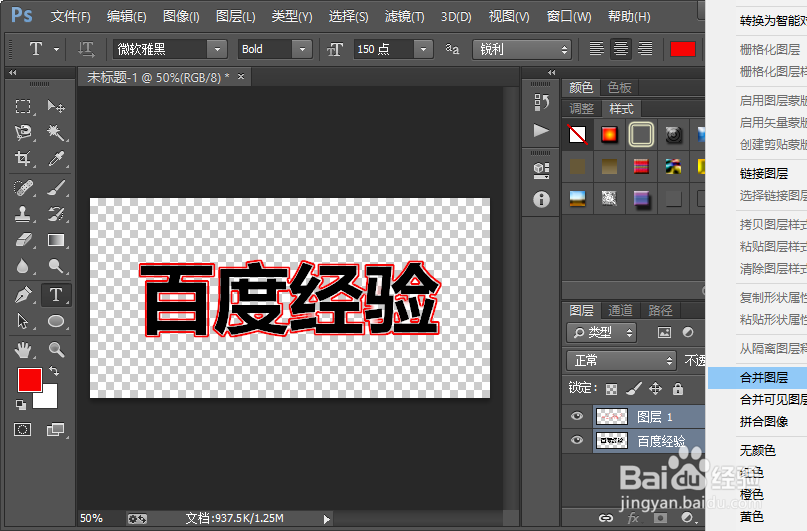This screenshot has height=531, width=807.
Task: Toggle Quick Mask mode
Action: click(23, 430)
